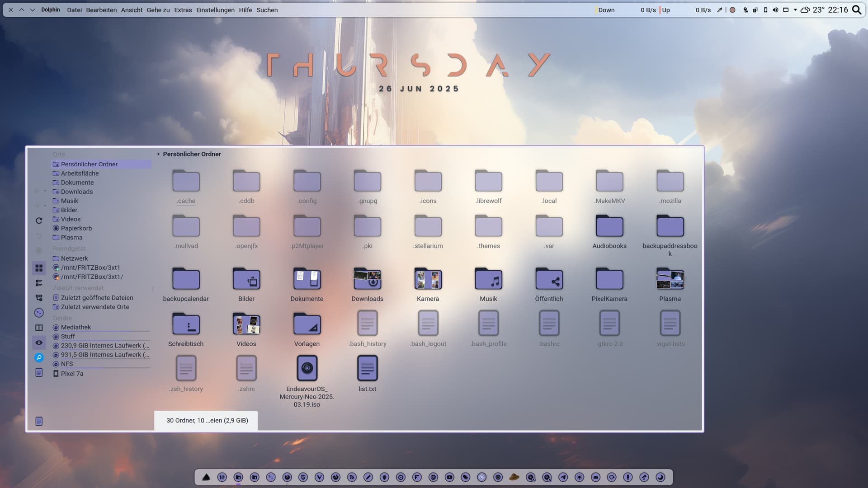Open the EndeavourOS ISO disc image icon
Viewport: 868px width, 488px height.
pyautogui.click(x=307, y=368)
